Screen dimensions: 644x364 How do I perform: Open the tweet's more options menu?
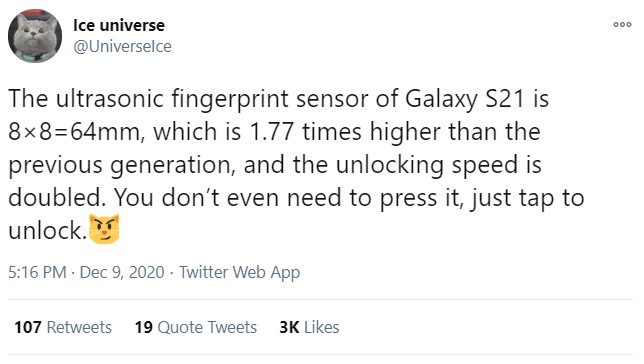pyautogui.click(x=622, y=25)
